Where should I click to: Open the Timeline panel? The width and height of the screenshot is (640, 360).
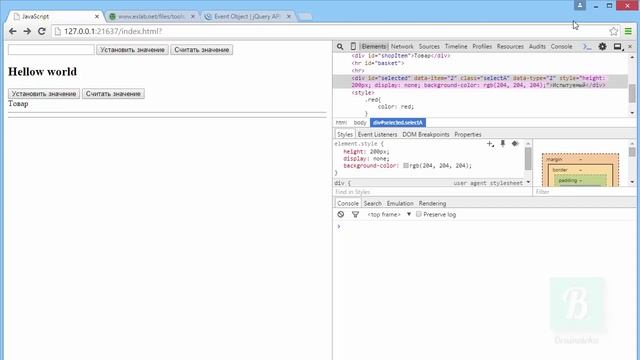pos(456,47)
